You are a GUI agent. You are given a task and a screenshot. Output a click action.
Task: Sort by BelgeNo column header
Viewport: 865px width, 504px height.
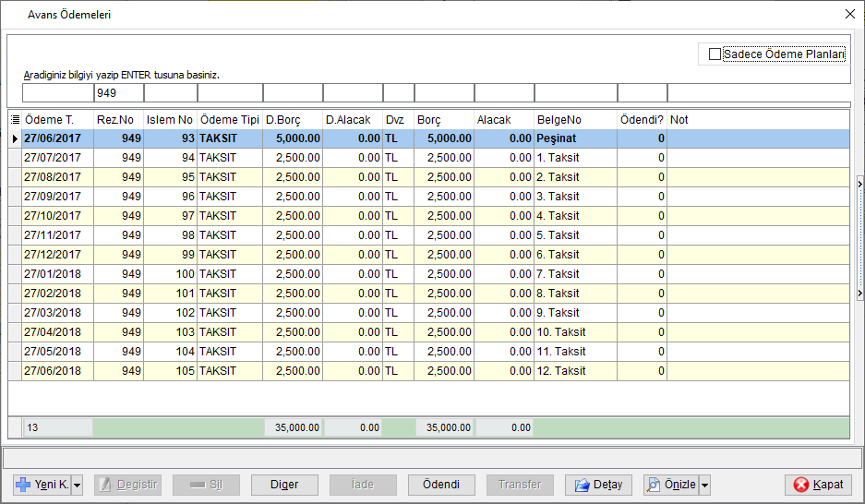pyautogui.click(x=575, y=120)
